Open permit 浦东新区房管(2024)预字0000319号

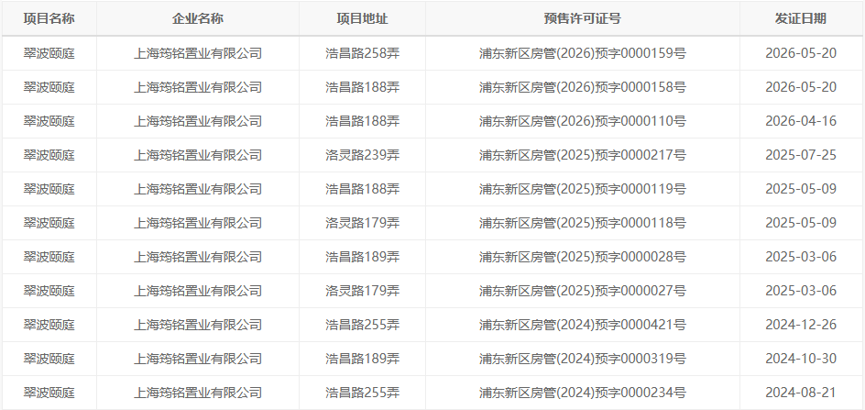[x=582, y=359]
